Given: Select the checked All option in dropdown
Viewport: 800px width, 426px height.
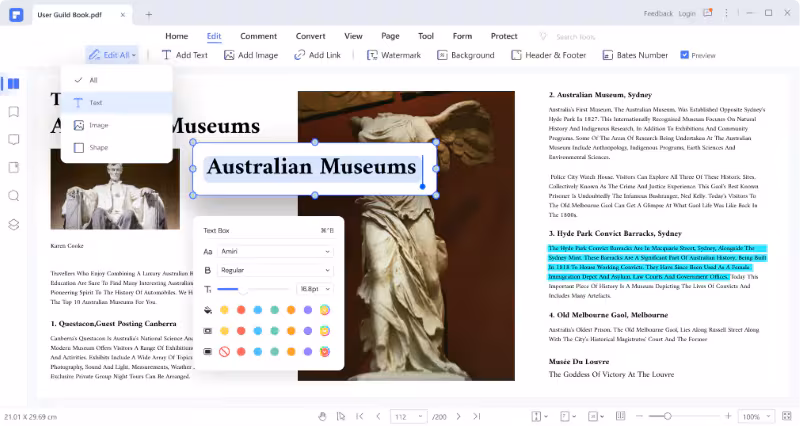Looking at the screenshot, I should tap(116, 80).
